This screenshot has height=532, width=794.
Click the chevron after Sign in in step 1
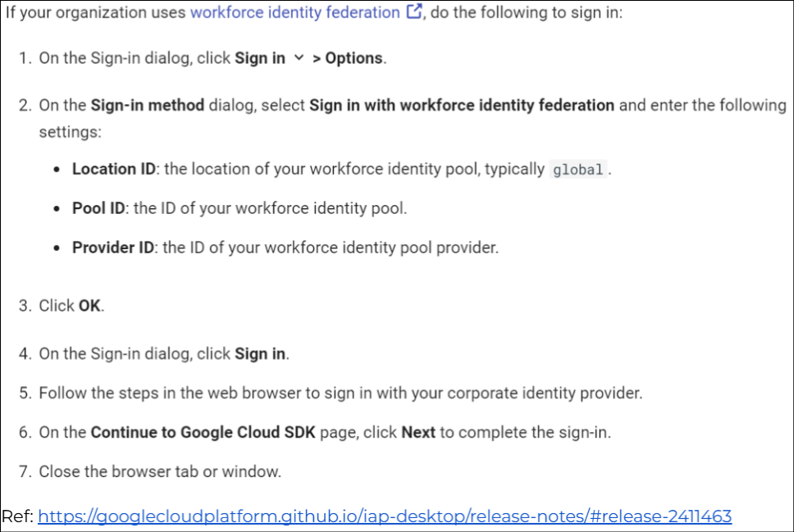299,58
